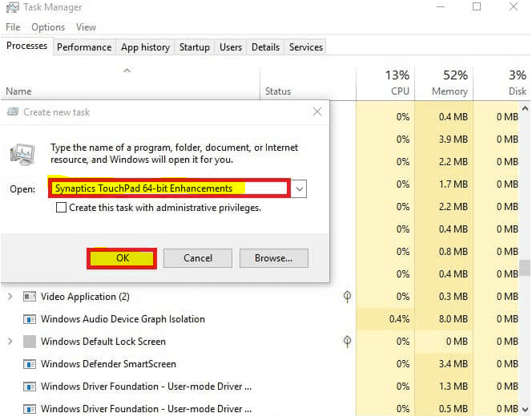Open the Options menu
The width and height of the screenshot is (532, 417).
coord(48,27)
